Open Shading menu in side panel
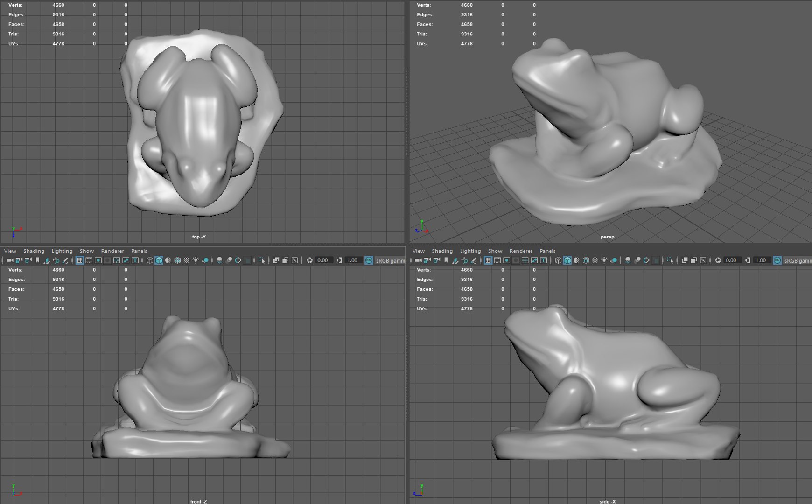The height and width of the screenshot is (504, 812). coord(442,251)
